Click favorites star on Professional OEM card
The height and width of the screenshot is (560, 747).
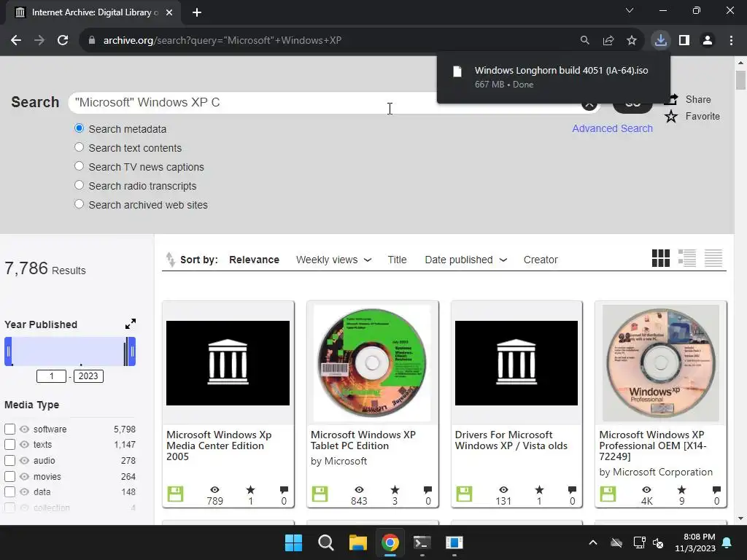(x=682, y=489)
